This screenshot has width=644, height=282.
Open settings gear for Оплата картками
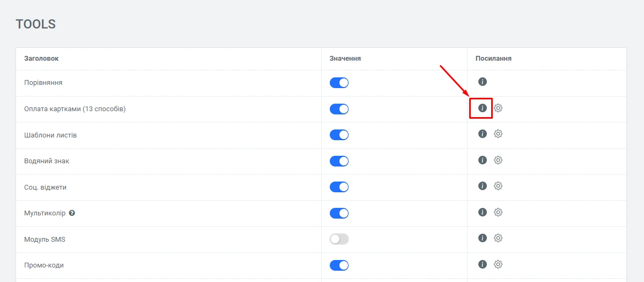pyautogui.click(x=498, y=108)
